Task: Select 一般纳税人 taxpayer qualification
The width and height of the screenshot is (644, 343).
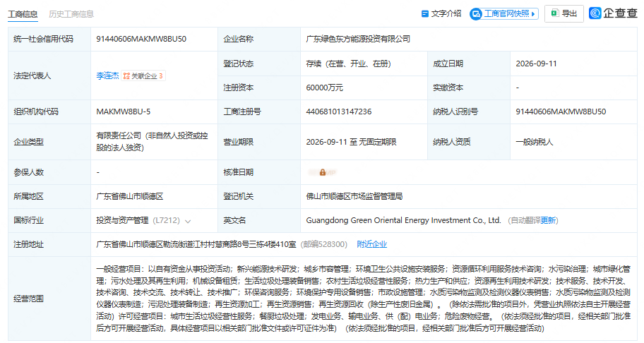Action: coord(535,142)
